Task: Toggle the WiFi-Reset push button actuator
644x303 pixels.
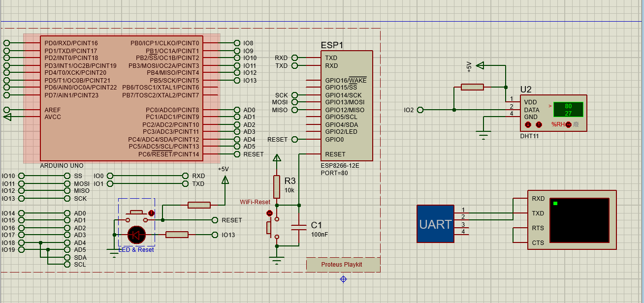Action: pyautogui.click(x=269, y=213)
